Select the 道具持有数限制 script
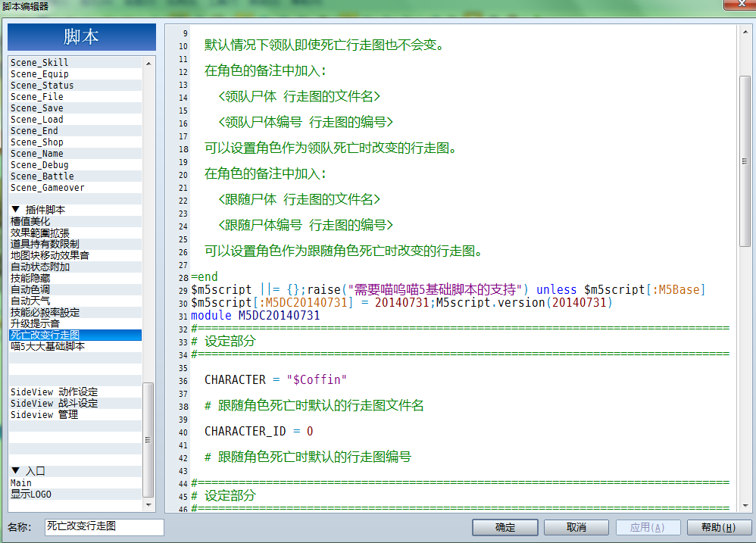This screenshot has width=756, height=543. pyautogui.click(x=76, y=244)
